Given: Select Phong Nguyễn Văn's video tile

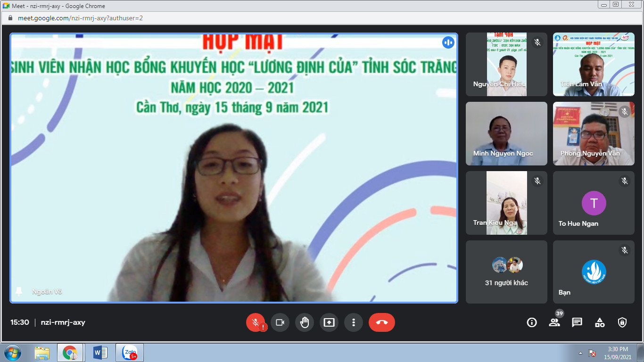Looking at the screenshot, I should 594,134.
